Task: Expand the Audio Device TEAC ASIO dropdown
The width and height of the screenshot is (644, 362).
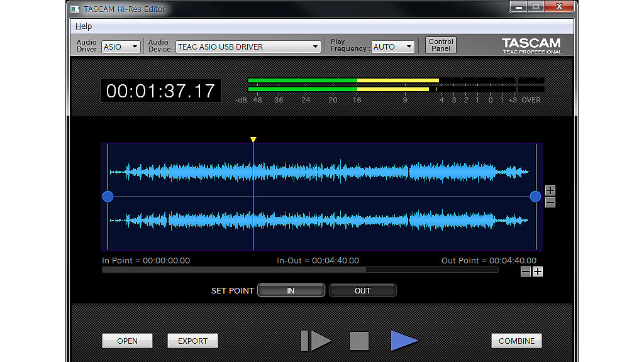Action: click(248, 47)
